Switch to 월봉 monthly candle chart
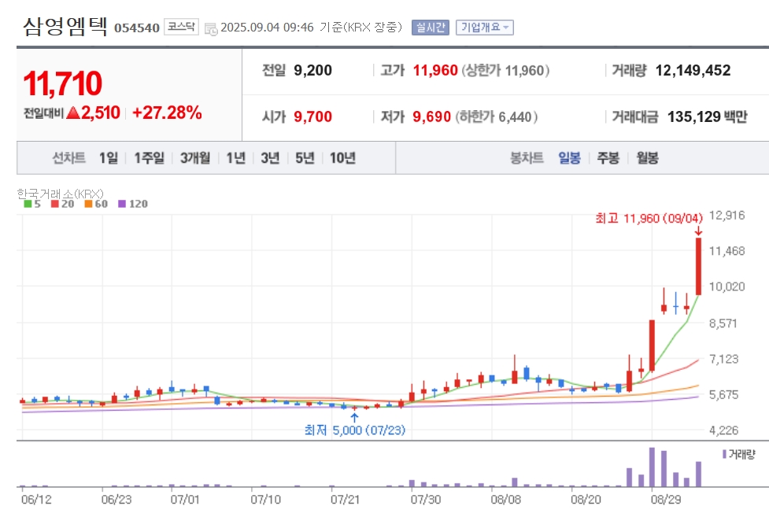This screenshot has height=532, width=769. 647,158
